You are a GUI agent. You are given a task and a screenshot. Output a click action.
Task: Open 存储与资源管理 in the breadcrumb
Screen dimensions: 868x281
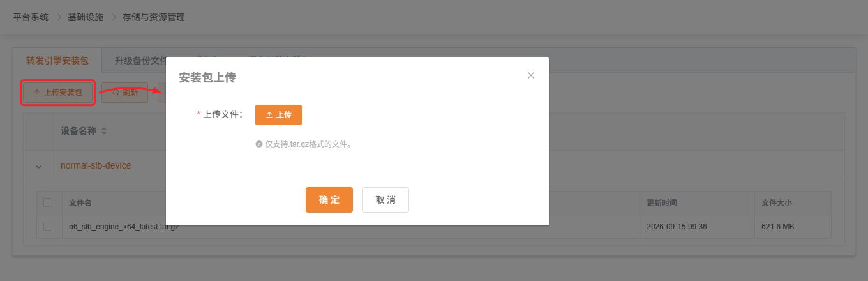(154, 17)
